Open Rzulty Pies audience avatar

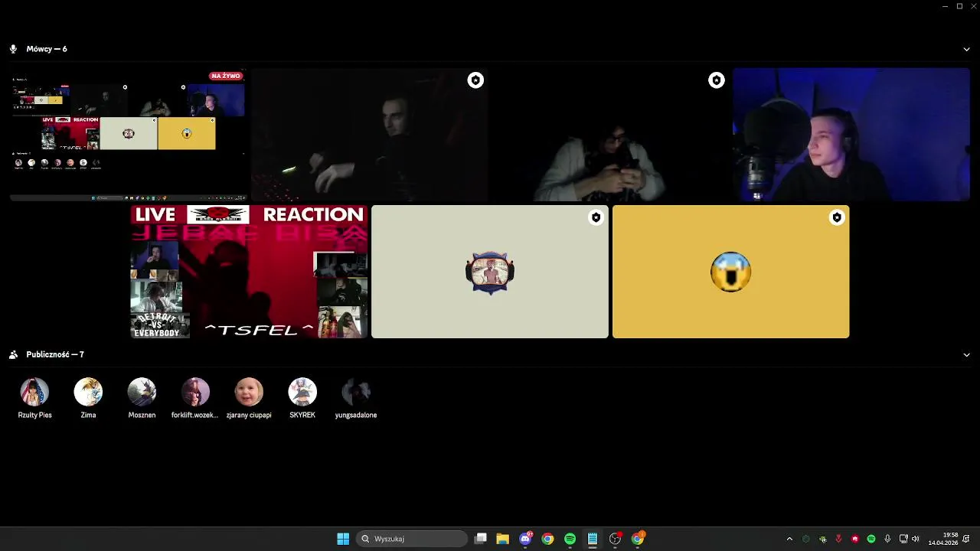point(34,392)
